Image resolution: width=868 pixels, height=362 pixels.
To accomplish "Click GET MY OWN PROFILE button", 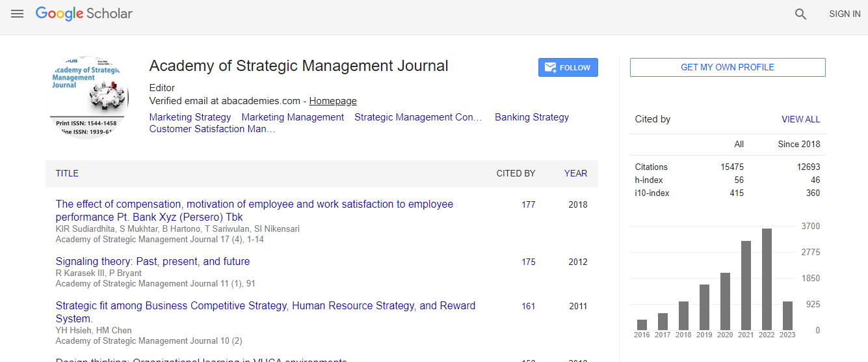I will [728, 67].
